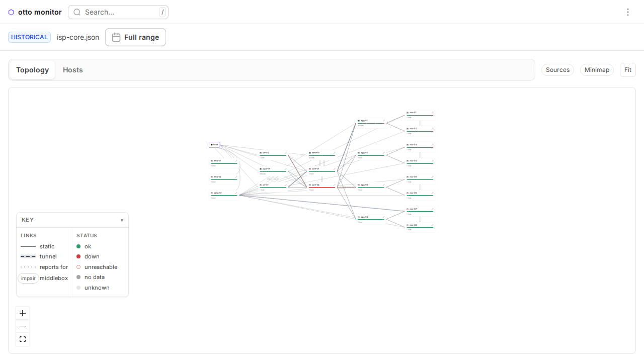Click the Fit button
The image size is (644, 362).
point(628,70)
